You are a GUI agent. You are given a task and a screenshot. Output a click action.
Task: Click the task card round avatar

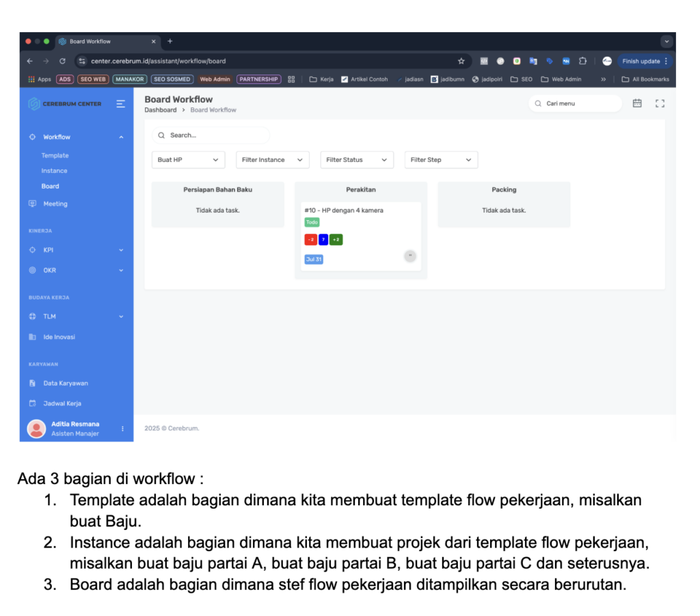click(x=410, y=256)
